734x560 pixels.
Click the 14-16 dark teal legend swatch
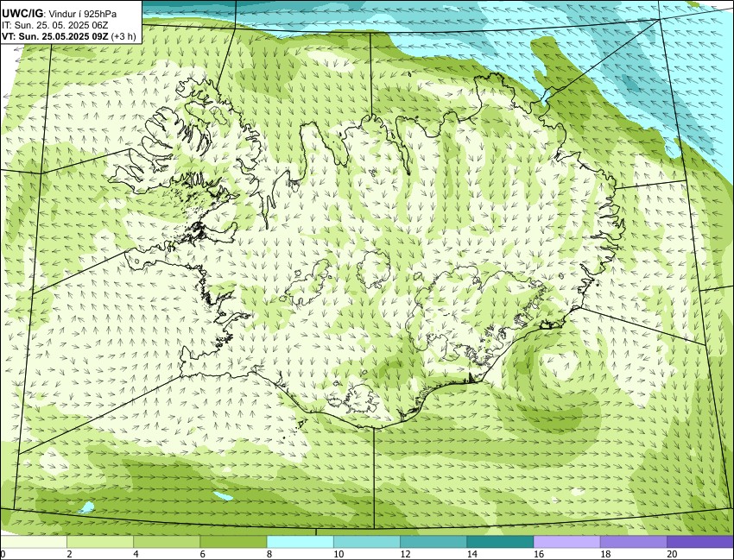coord(500,542)
